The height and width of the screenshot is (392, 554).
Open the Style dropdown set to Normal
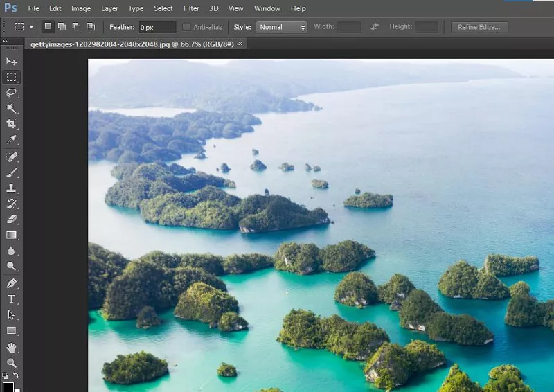pos(281,27)
